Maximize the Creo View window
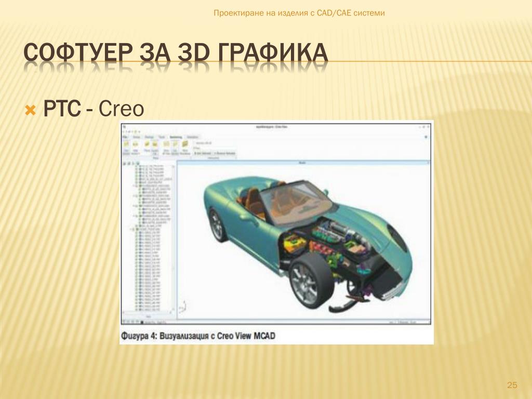Screen dimensions: 532x399 (424, 127)
